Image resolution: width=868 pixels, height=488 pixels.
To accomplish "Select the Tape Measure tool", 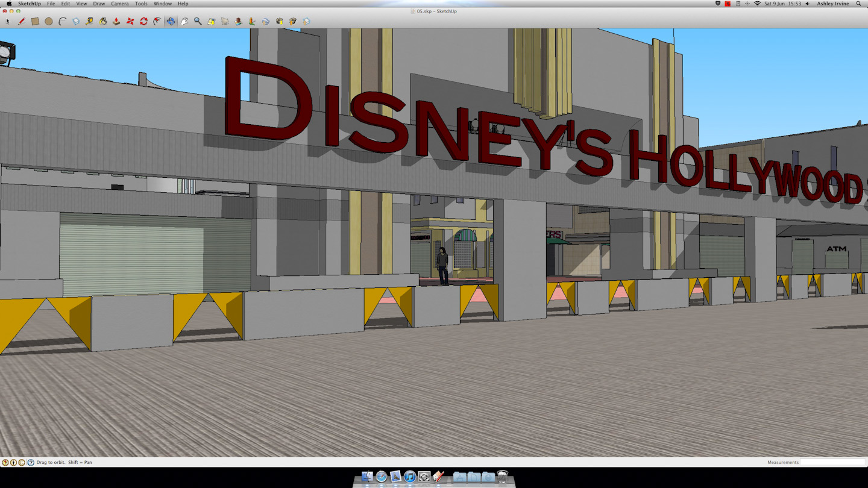I will pyautogui.click(x=89, y=21).
